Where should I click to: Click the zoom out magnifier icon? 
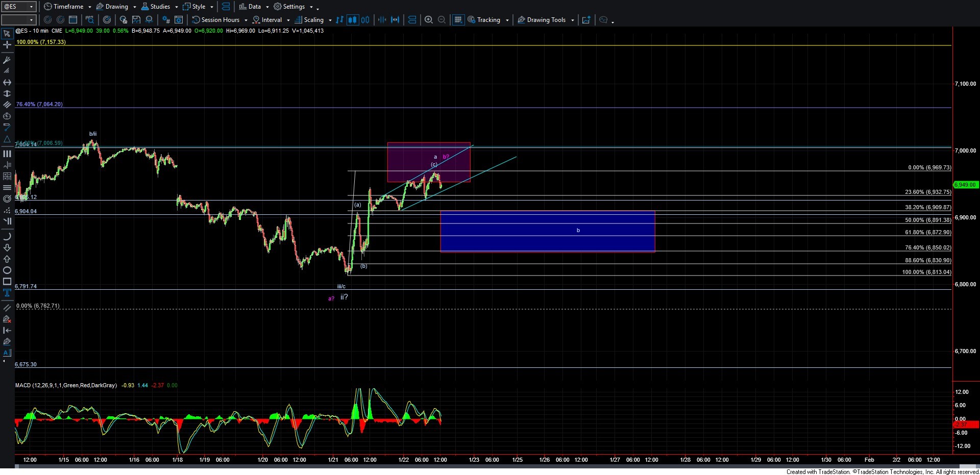(442, 20)
